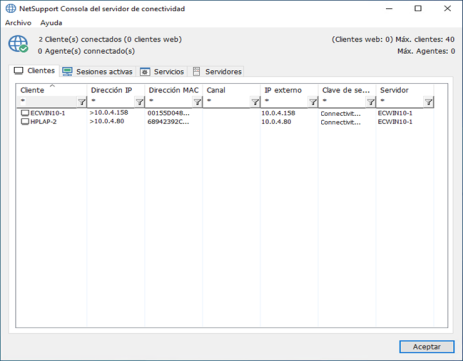
Task: Click the IP externo filter text field
Action: (x=285, y=101)
